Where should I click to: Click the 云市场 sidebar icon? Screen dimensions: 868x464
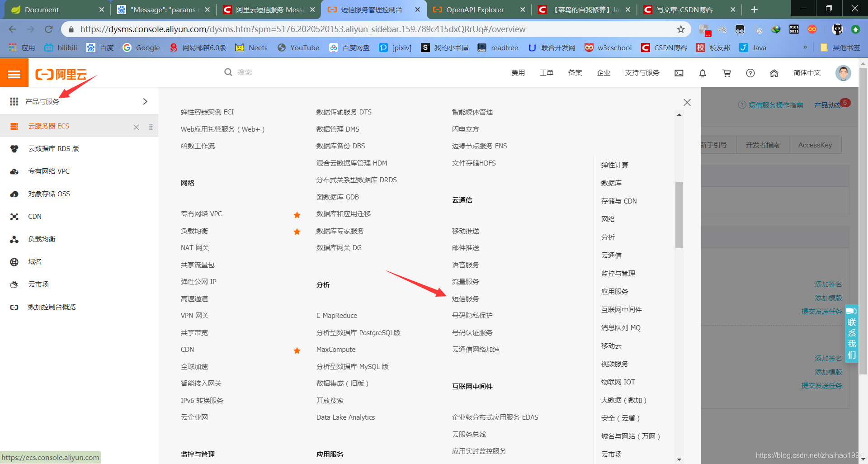(x=14, y=284)
